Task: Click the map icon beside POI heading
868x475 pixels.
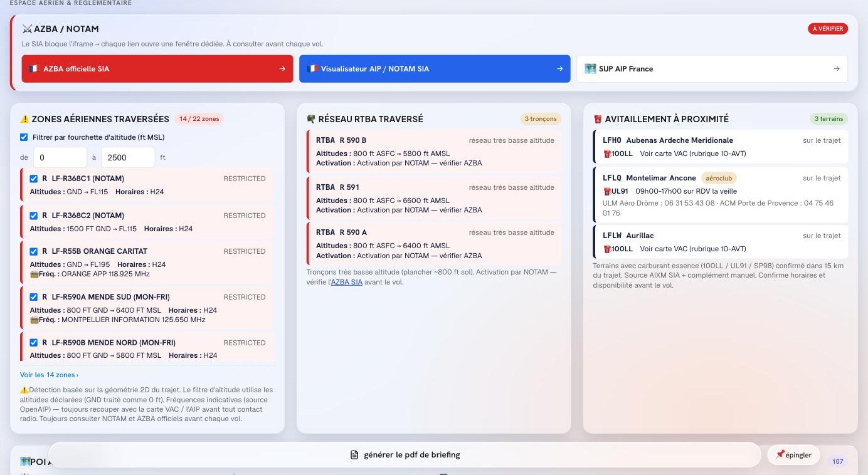Action: click(x=26, y=462)
